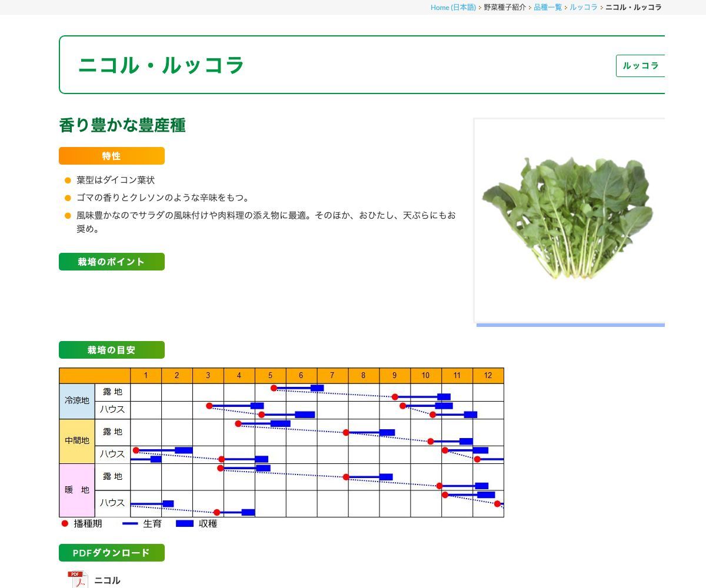Click the orange bullet beside ゴマの香り item

coord(66,198)
